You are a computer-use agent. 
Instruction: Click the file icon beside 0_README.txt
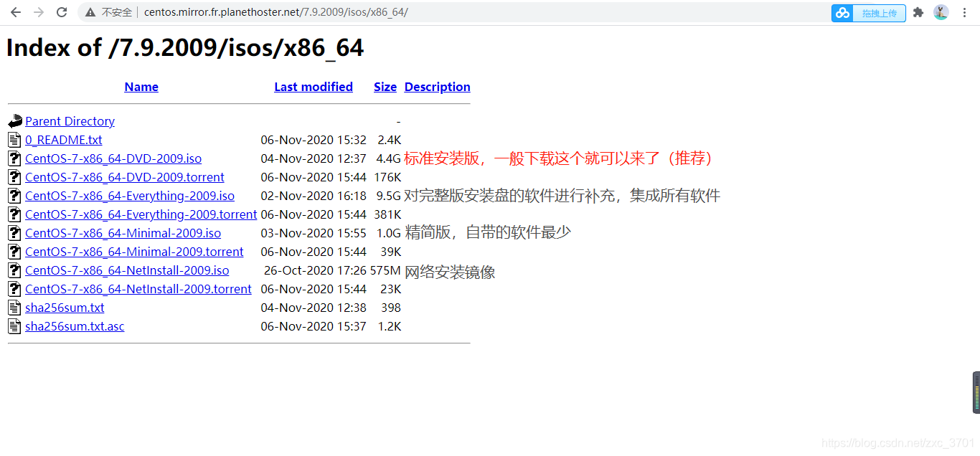click(15, 140)
